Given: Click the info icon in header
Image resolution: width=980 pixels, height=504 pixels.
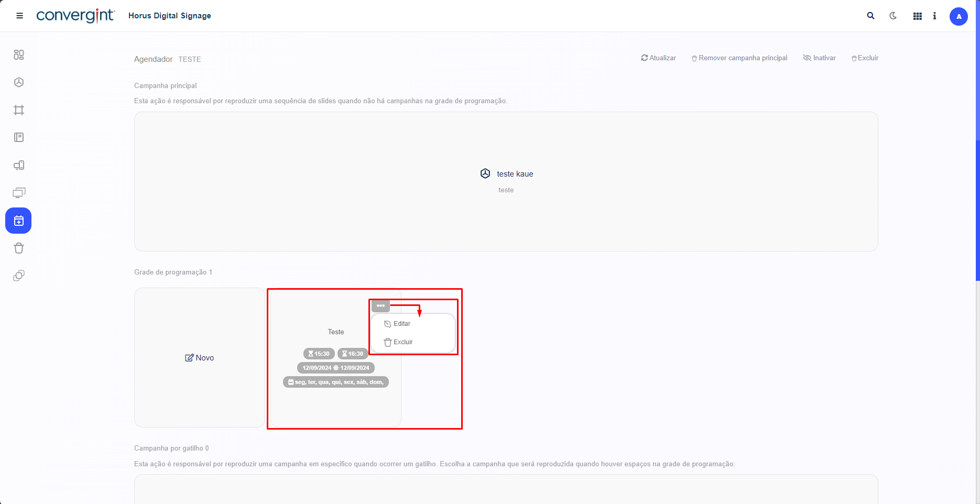Looking at the screenshot, I should point(934,16).
